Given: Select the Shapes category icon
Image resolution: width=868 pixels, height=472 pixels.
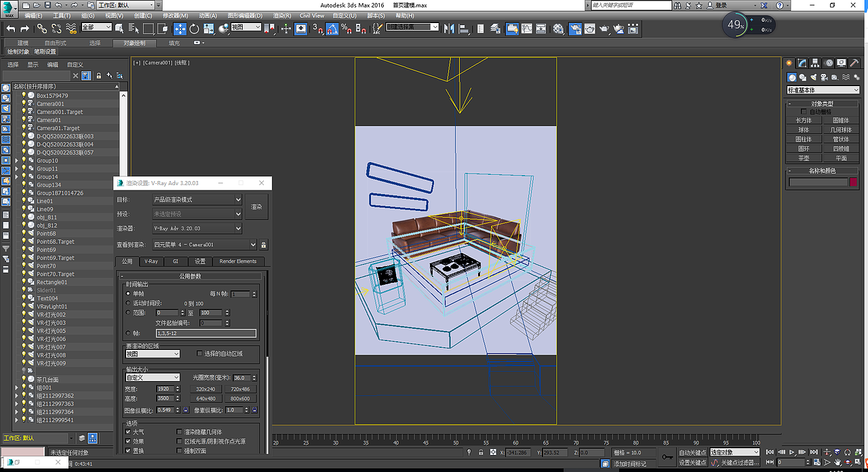Looking at the screenshot, I should pos(802,77).
